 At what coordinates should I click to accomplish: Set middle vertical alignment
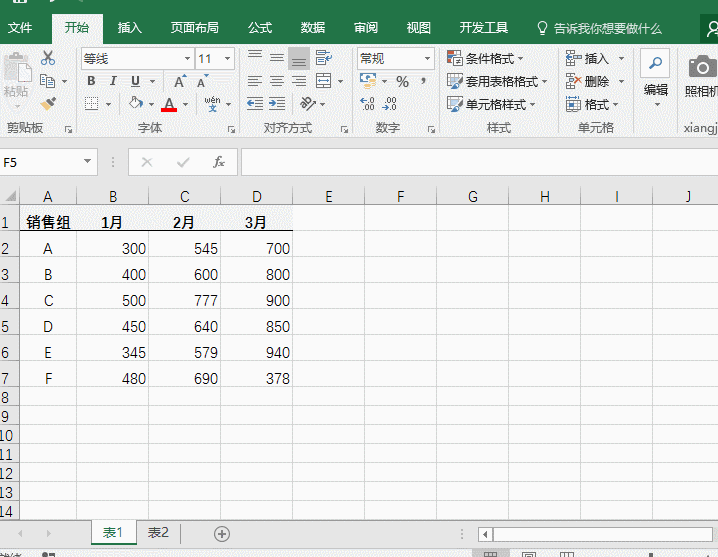(277, 58)
